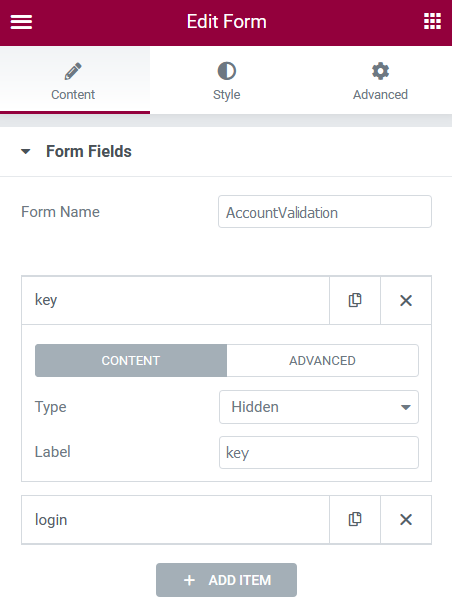This screenshot has width=452, height=612.
Task: Switch key field to CONTENT tab
Action: tap(131, 361)
